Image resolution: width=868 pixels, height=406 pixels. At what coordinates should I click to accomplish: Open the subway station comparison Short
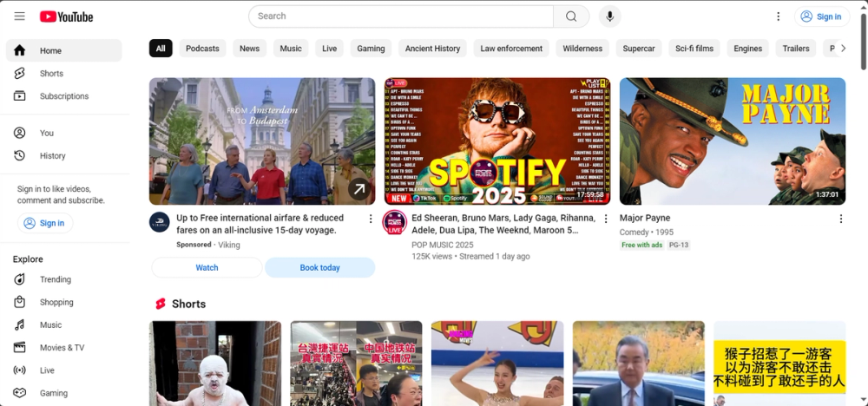(x=356, y=363)
